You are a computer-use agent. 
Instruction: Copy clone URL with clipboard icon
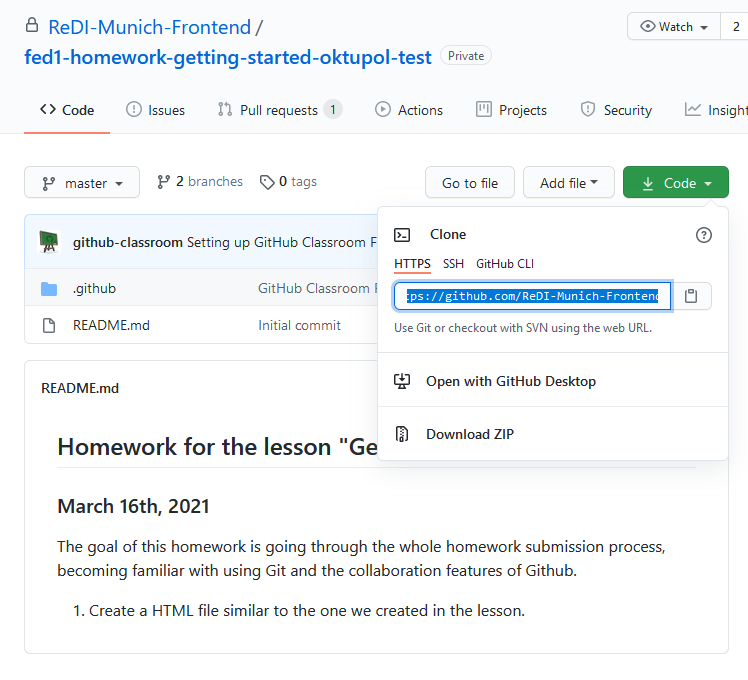(691, 296)
